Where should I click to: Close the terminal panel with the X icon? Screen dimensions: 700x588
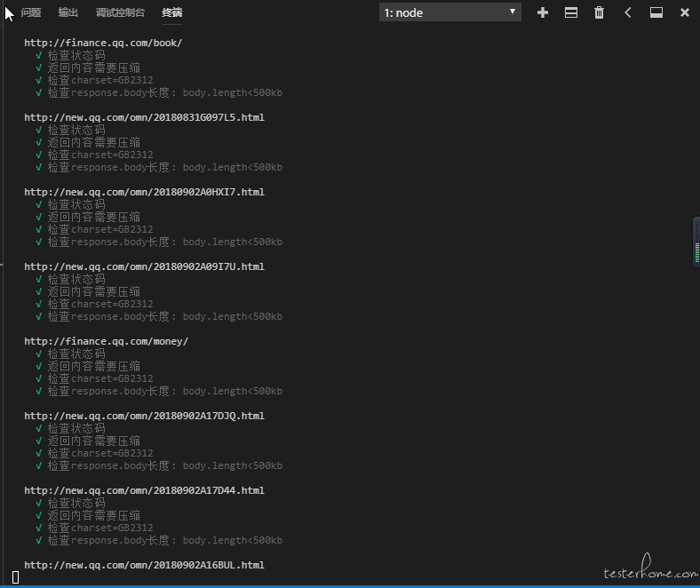tap(684, 12)
